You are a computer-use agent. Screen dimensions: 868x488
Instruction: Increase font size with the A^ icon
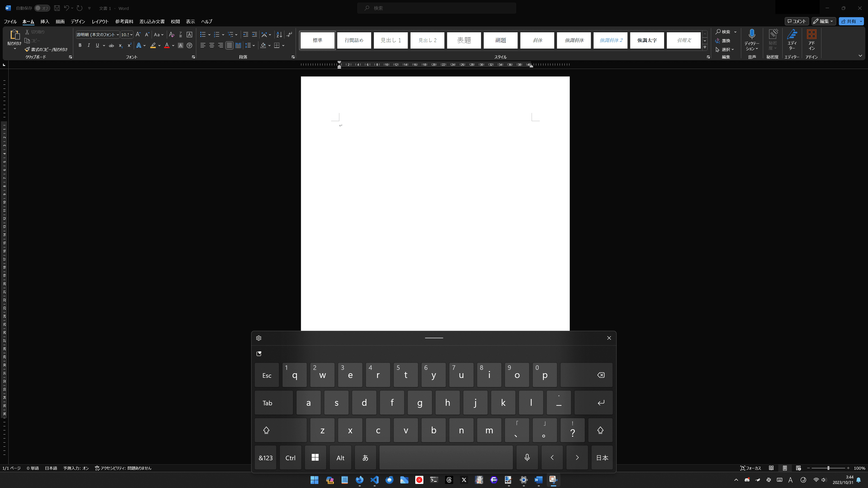(x=138, y=34)
